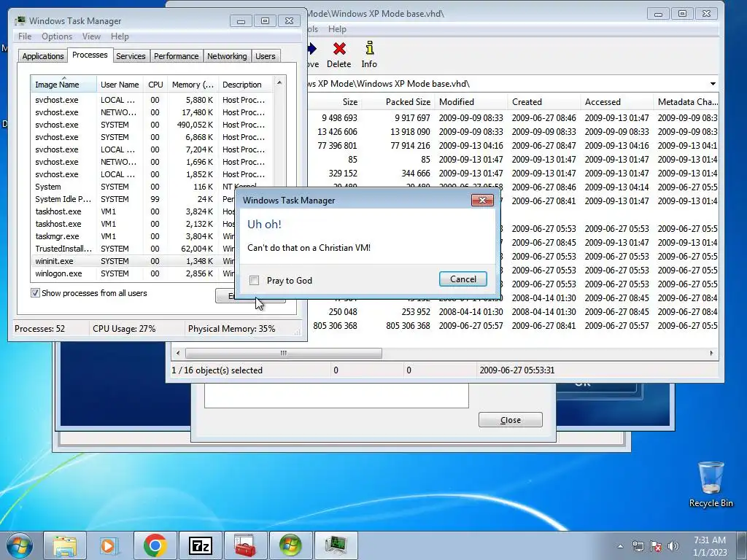Sort 7-Zip list by Created column
The image size is (747, 560).
pos(543,102)
